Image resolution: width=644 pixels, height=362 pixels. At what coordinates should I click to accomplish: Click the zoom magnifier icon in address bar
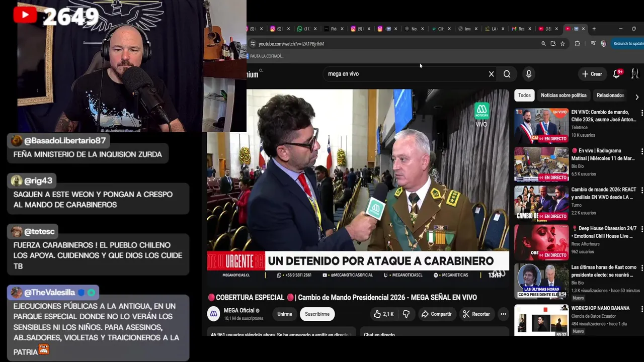(x=543, y=44)
